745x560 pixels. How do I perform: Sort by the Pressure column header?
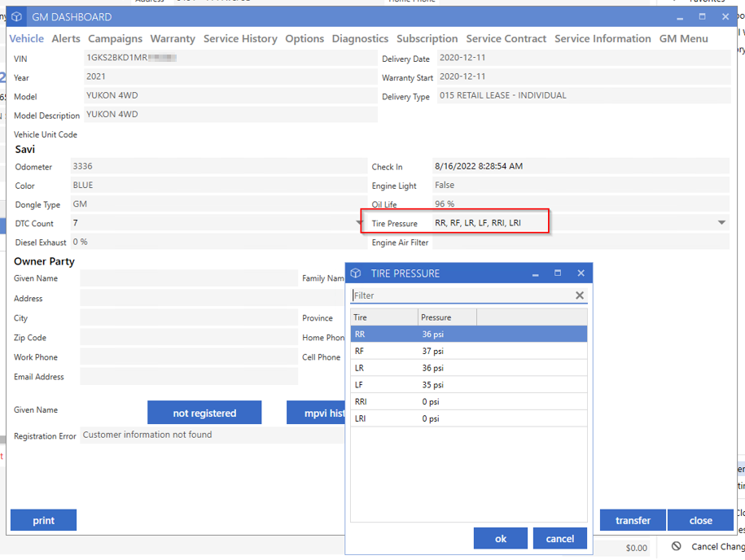coord(448,317)
